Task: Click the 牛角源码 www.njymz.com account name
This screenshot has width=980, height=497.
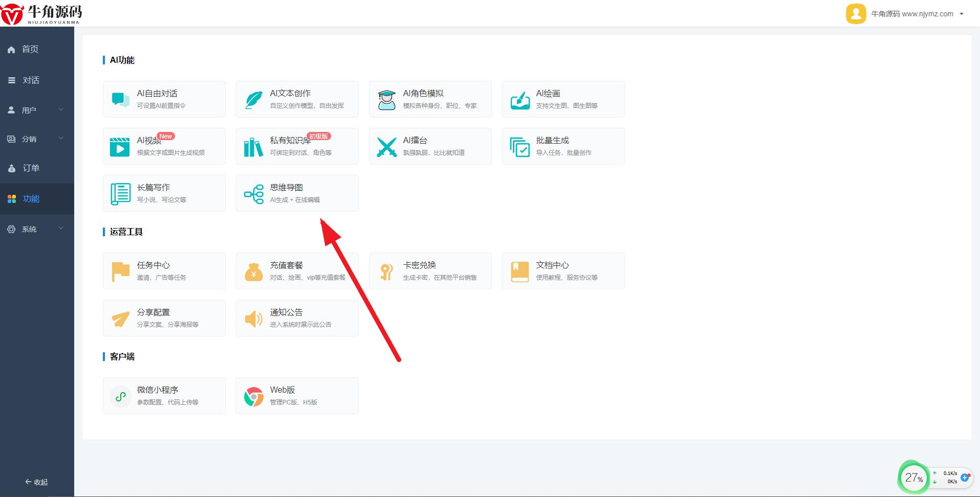Action: click(912, 14)
